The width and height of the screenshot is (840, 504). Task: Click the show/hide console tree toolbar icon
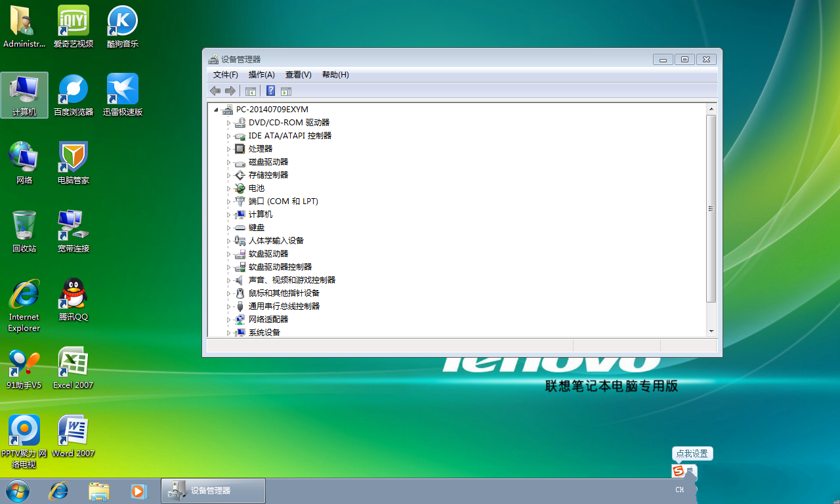click(x=250, y=91)
